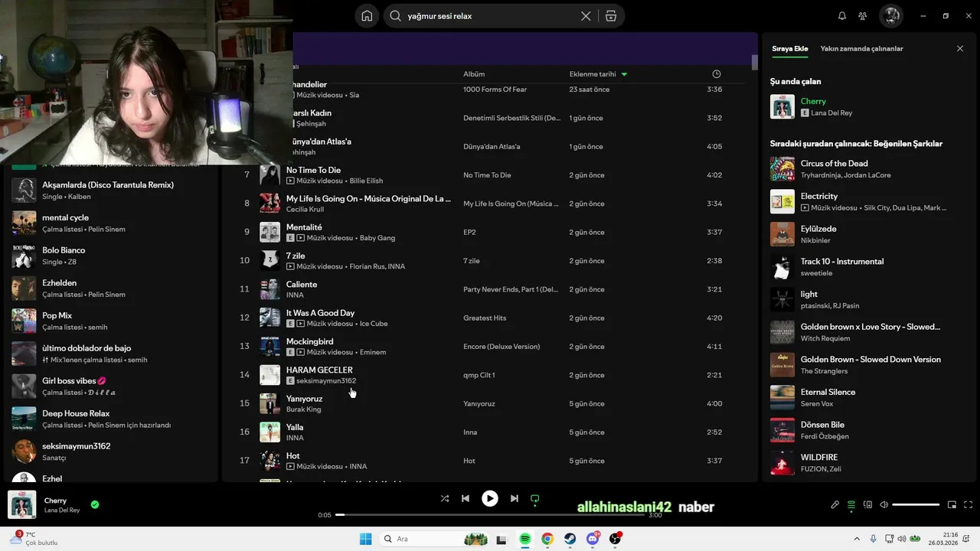Click Mentalité track thumbnail
This screenshot has height=551, width=980.
[x=269, y=232]
